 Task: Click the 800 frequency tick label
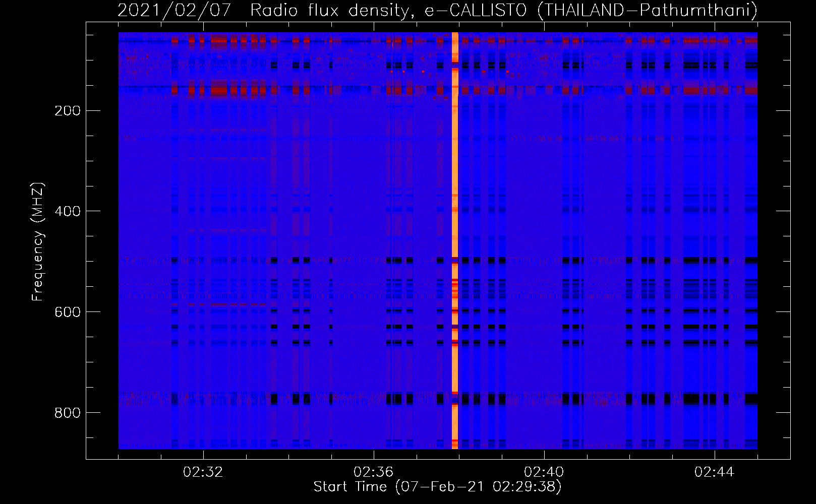point(67,413)
